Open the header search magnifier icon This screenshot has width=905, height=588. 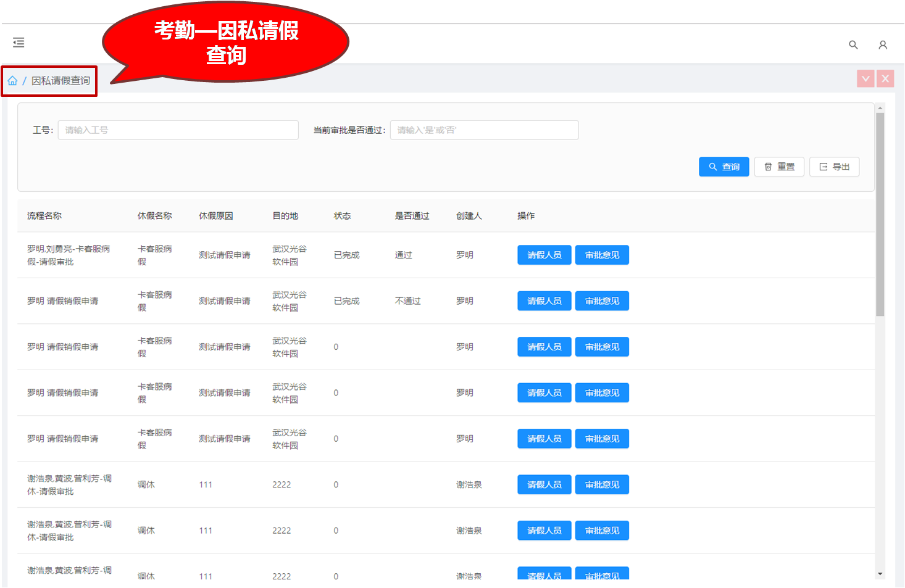(853, 44)
